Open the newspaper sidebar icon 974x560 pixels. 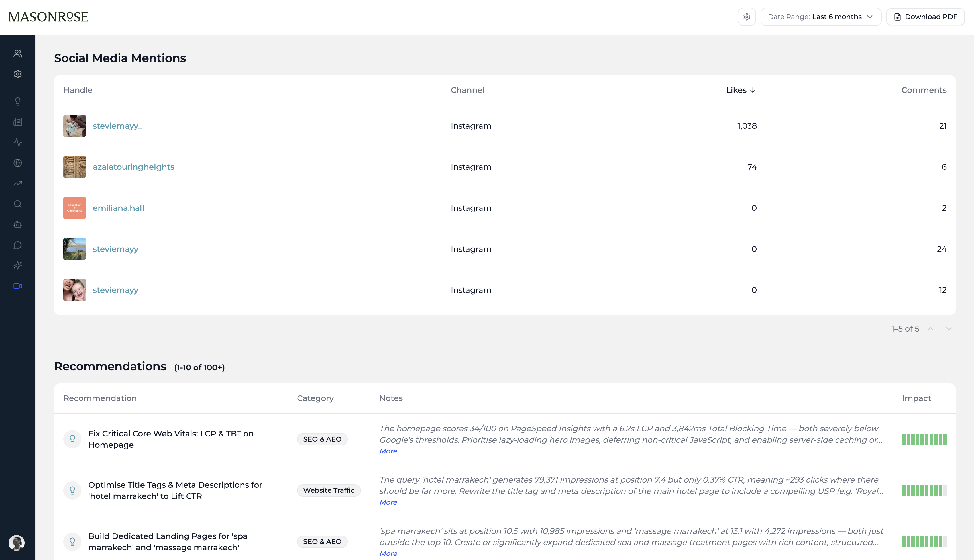(18, 122)
